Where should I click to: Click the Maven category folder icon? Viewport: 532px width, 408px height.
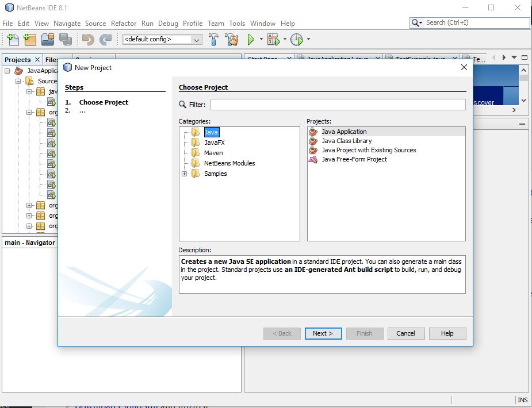196,153
